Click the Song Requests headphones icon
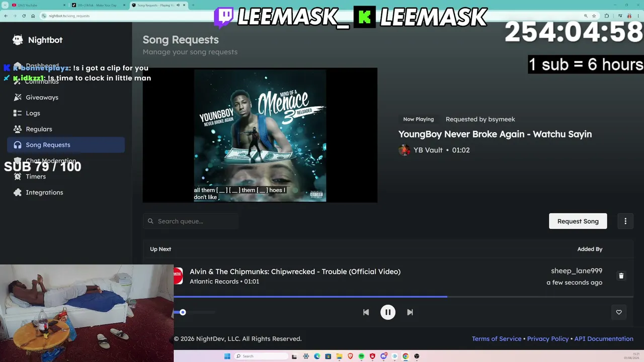The width and height of the screenshot is (644, 362). pyautogui.click(x=18, y=145)
